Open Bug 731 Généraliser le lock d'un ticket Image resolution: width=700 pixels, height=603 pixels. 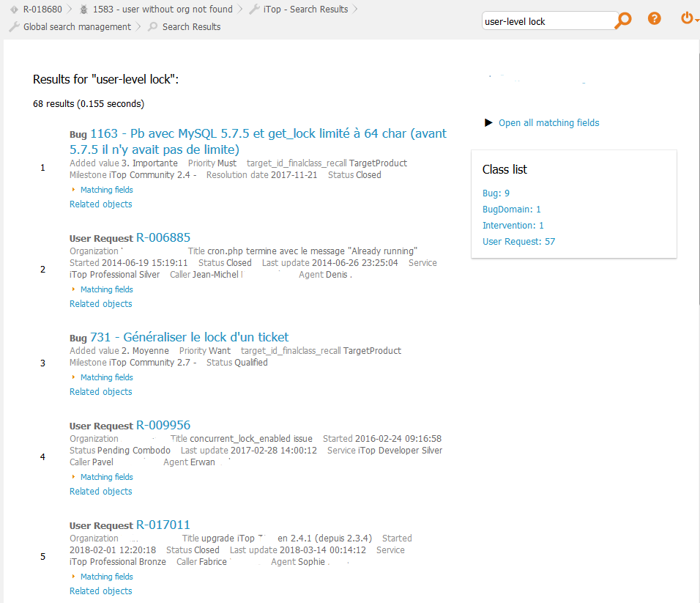click(190, 337)
